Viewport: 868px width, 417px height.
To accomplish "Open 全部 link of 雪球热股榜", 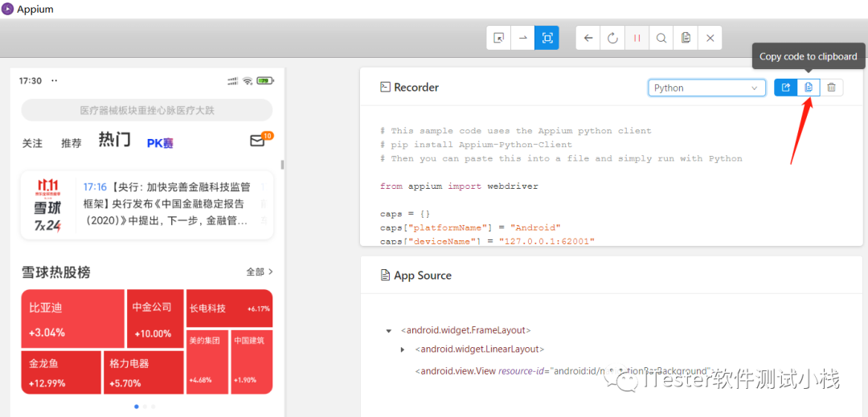I will pyautogui.click(x=260, y=272).
